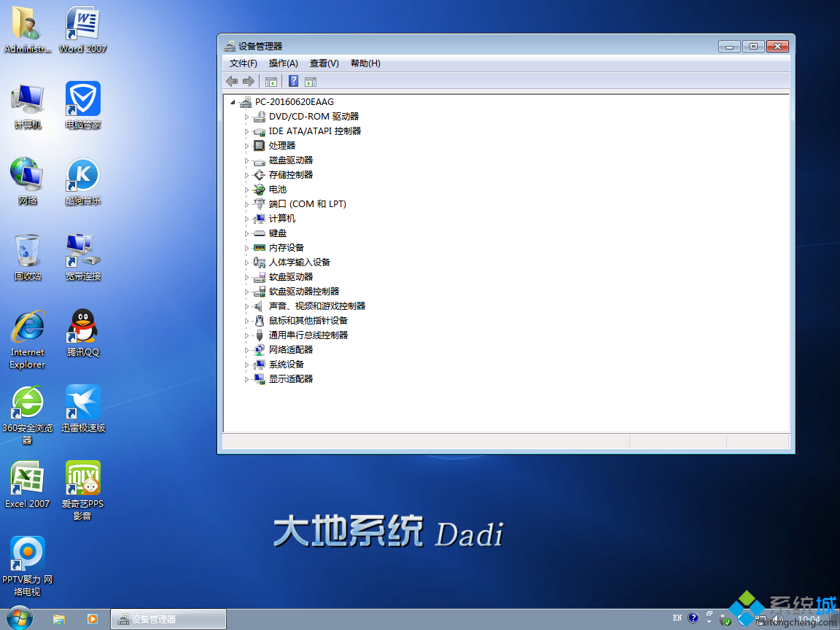Viewport: 840px width, 630px height.
Task: Click the 电脑管家 desktop shortcut
Action: point(83,106)
